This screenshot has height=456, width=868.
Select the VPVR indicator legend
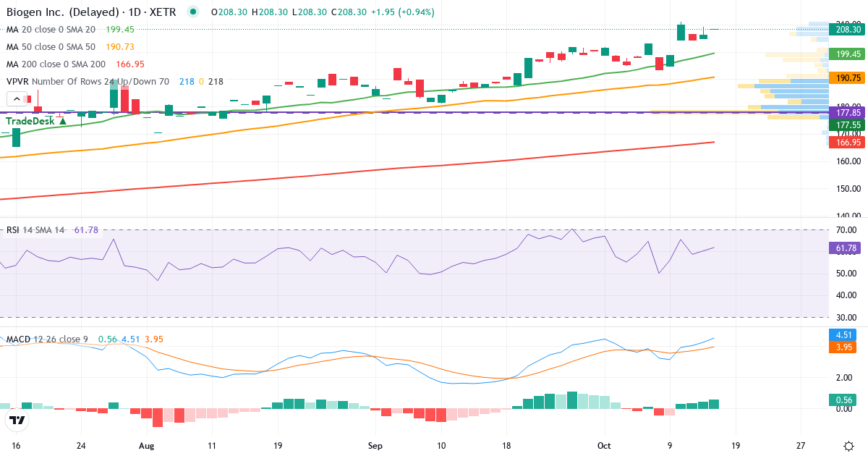pyautogui.click(x=88, y=81)
